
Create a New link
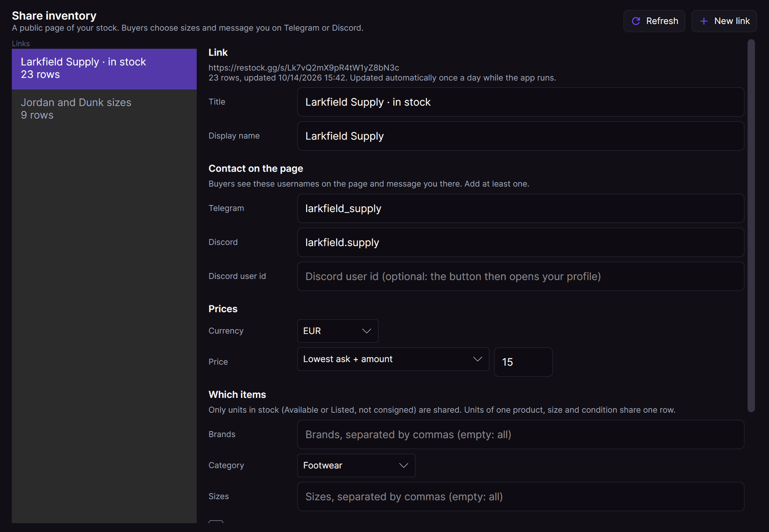724,21
